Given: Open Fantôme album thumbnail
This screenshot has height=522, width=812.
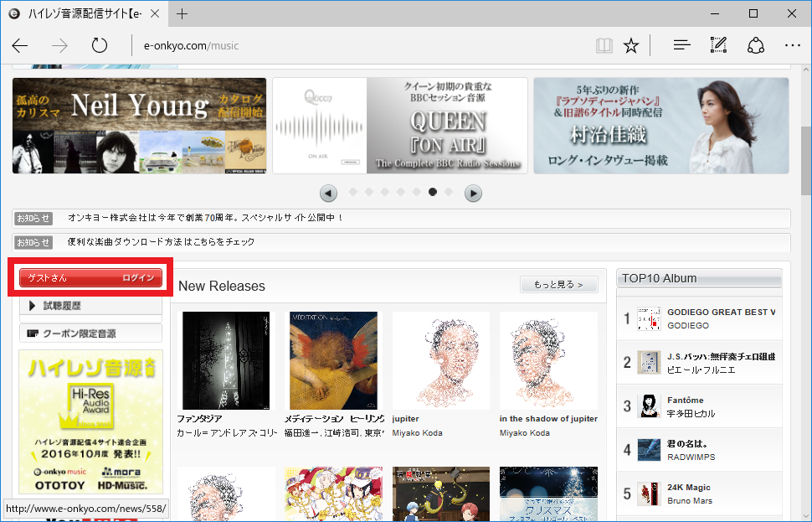Looking at the screenshot, I should 649,406.
